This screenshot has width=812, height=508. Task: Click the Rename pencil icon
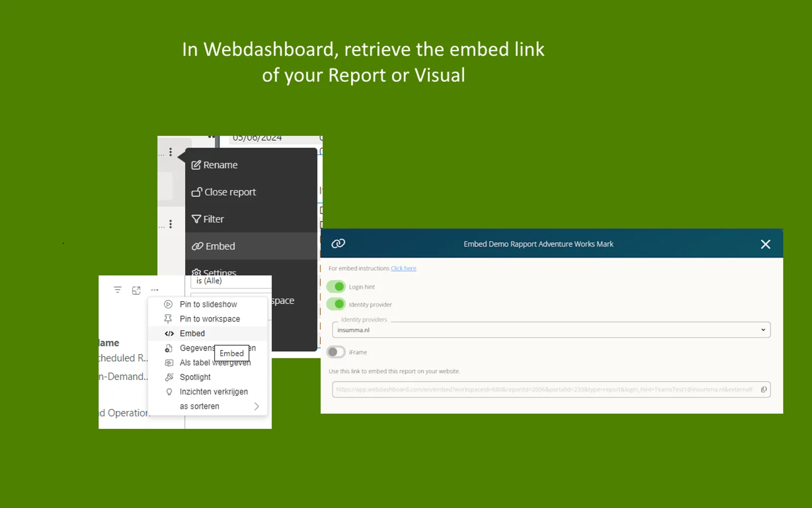tap(196, 165)
